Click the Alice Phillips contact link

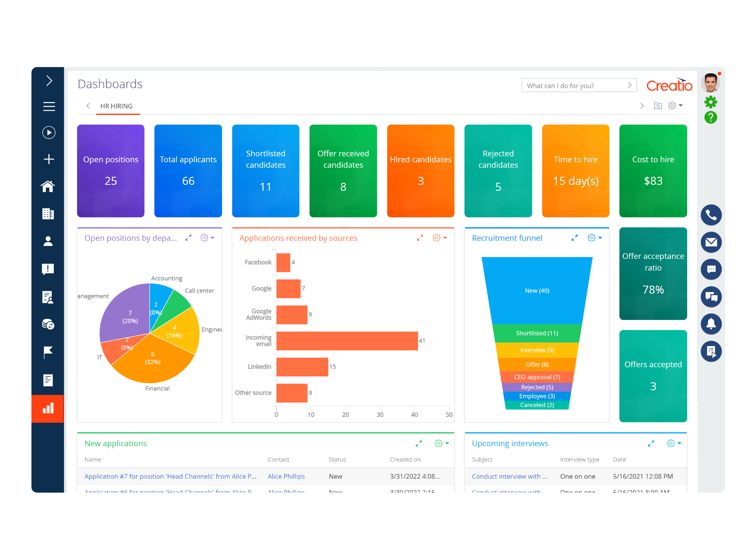tap(286, 476)
